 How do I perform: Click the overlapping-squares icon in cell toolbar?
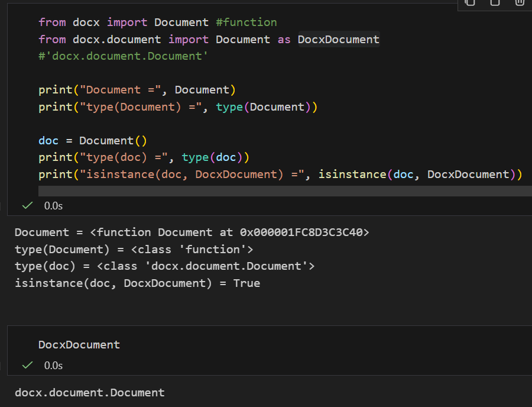[471, 2]
